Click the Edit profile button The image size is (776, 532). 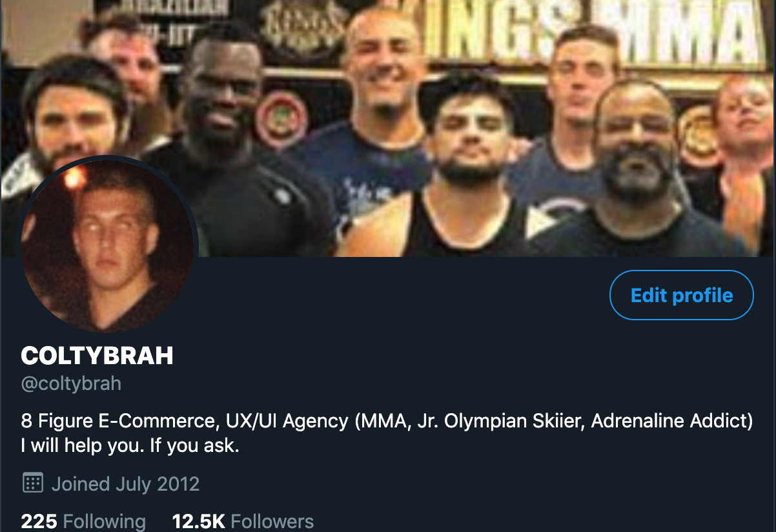[x=682, y=295]
